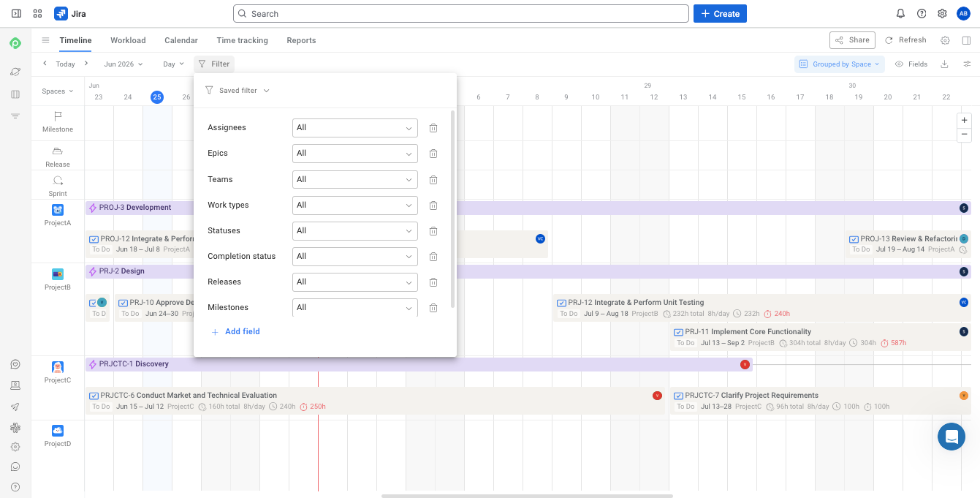Image resolution: width=980 pixels, height=498 pixels.
Task: Open the Epics dropdown
Action: point(354,154)
